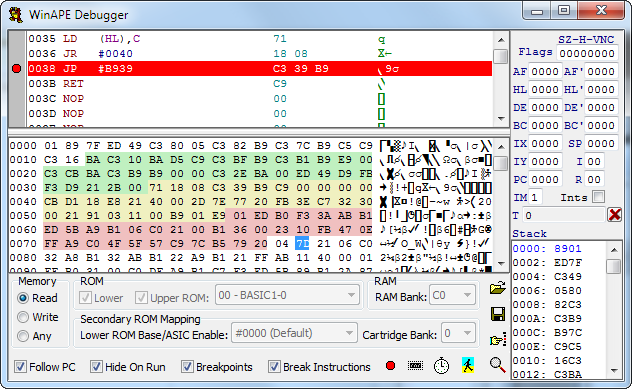Screen dimensions: 632x389
Task: Click the pointing hand goto icon
Action: click(x=498, y=340)
